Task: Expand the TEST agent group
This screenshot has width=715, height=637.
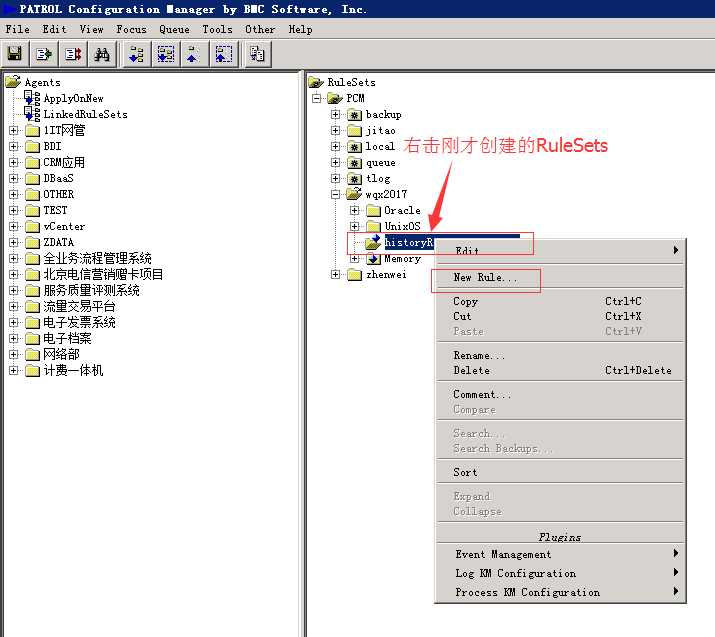Action: pyautogui.click(x=14, y=210)
